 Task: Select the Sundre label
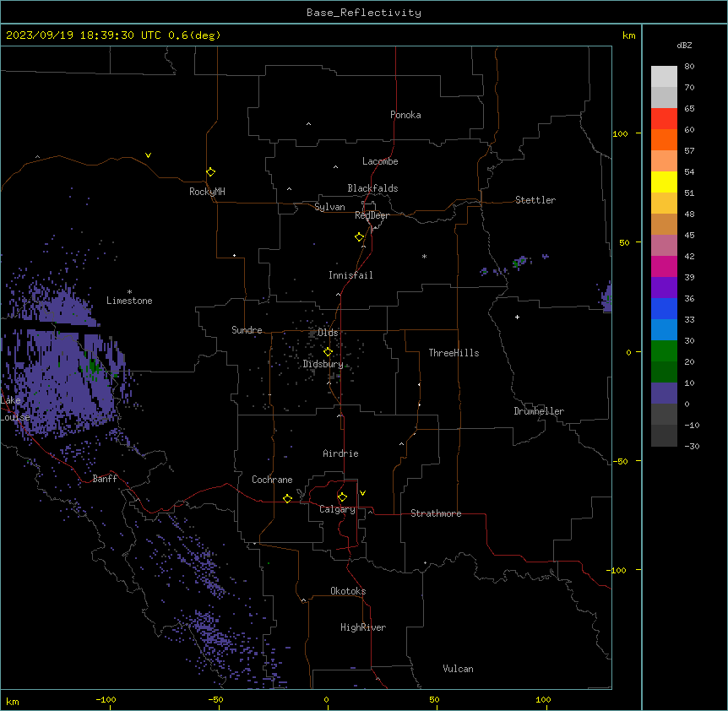[x=247, y=330]
